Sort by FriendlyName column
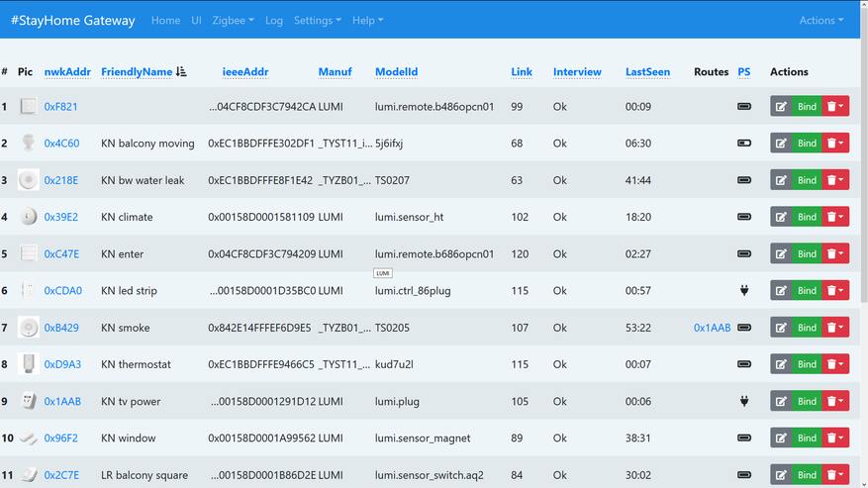Screen dimensions: 868x488 click(137, 72)
